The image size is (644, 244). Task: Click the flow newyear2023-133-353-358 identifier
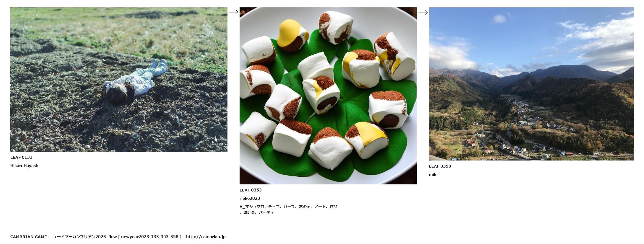[145, 237]
